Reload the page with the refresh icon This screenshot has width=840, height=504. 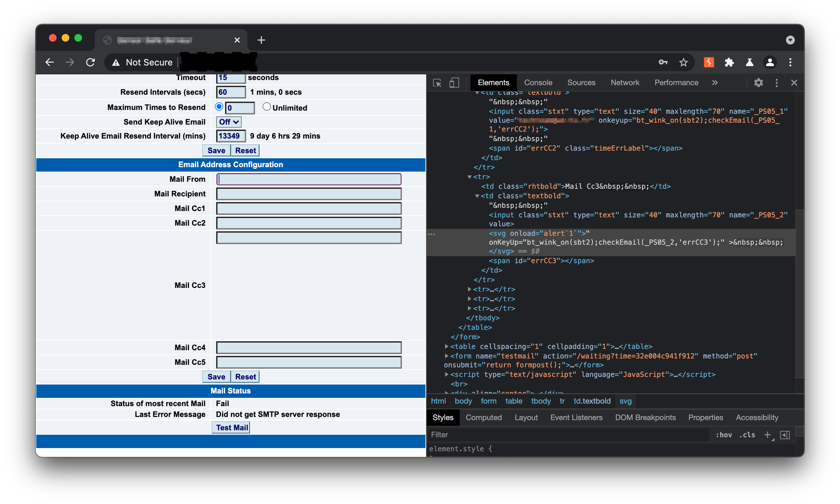coord(90,63)
